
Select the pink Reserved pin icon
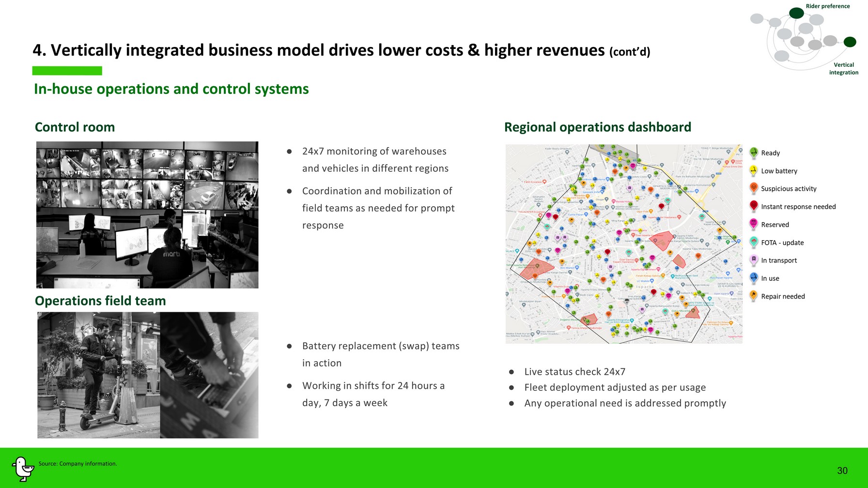[754, 224]
